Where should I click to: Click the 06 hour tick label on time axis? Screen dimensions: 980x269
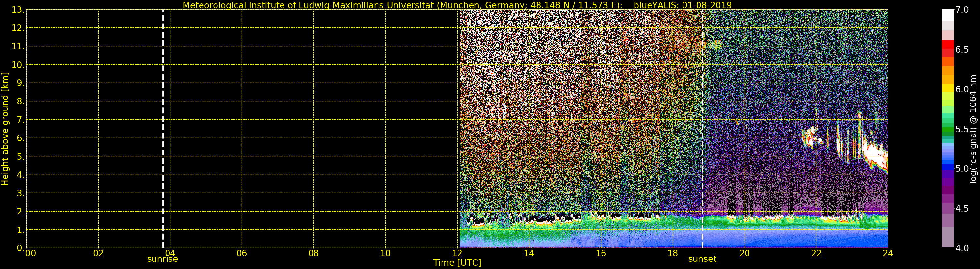[242, 253]
